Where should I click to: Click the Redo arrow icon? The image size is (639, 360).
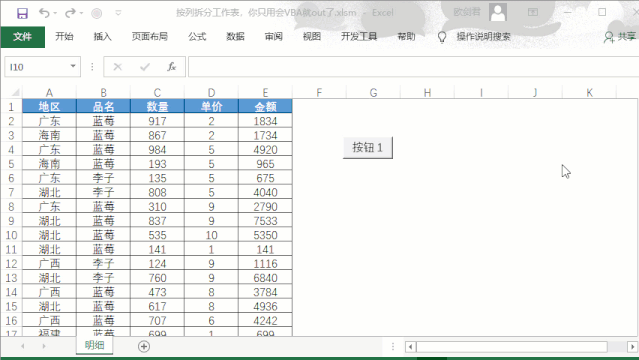coord(70,13)
